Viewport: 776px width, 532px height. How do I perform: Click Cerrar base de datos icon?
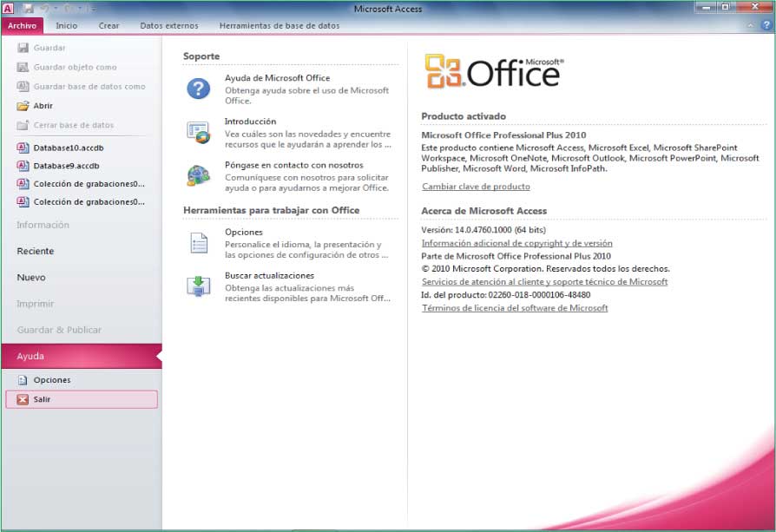(23, 125)
